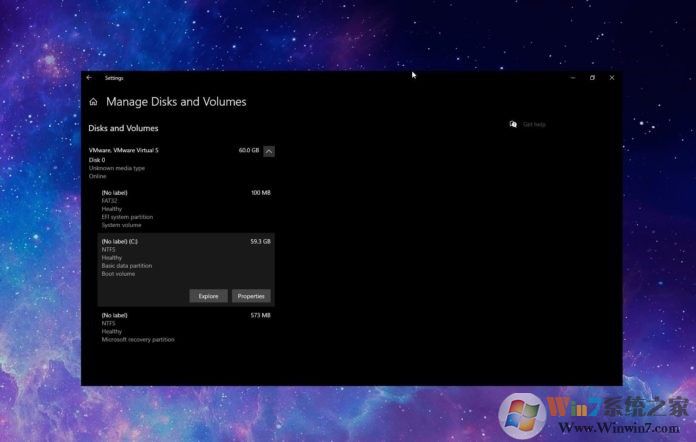Select the 59.3 GB NTFS (C:) volume
696x442 pixels.
click(x=185, y=255)
